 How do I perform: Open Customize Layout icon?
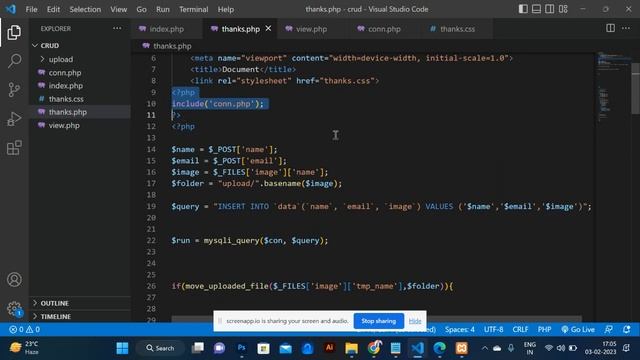pyautogui.click(x=563, y=9)
